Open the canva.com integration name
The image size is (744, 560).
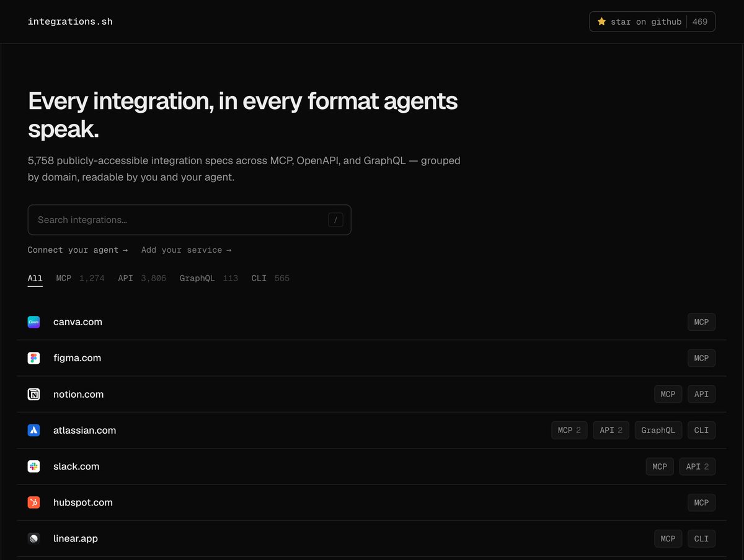coord(77,322)
